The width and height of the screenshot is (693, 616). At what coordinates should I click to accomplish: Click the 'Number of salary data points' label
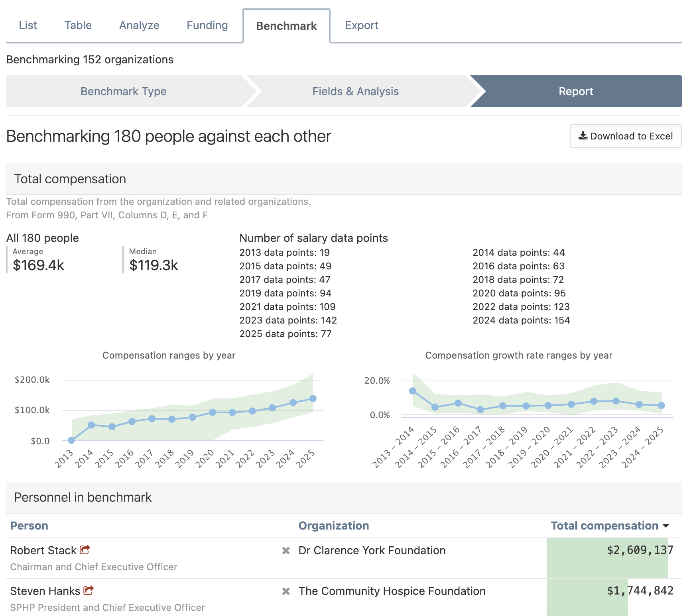click(x=314, y=238)
